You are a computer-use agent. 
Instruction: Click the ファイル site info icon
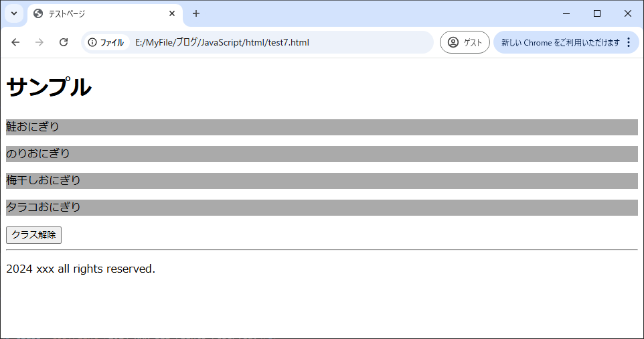(x=106, y=42)
